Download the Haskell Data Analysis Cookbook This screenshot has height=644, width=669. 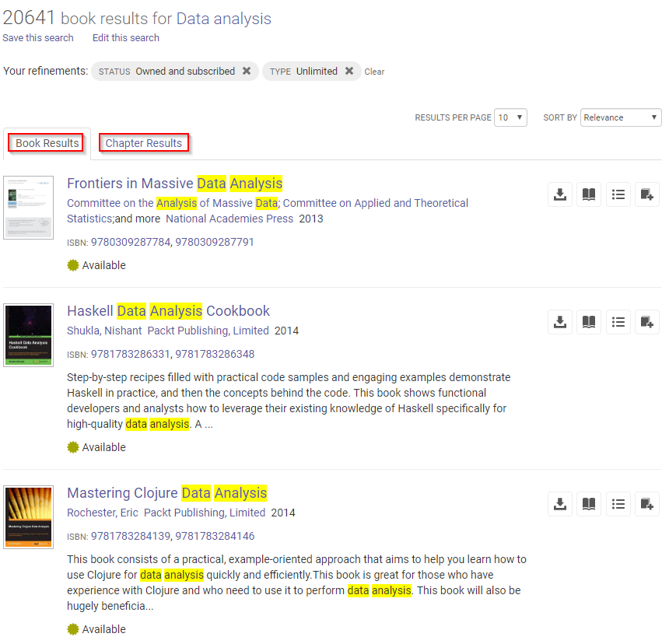559,322
